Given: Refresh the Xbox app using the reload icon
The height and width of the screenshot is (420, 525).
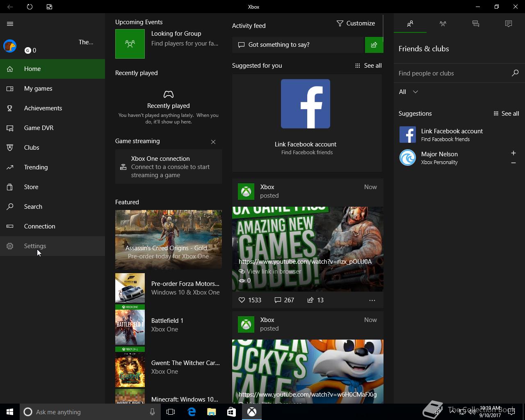Looking at the screenshot, I should [x=30, y=7].
